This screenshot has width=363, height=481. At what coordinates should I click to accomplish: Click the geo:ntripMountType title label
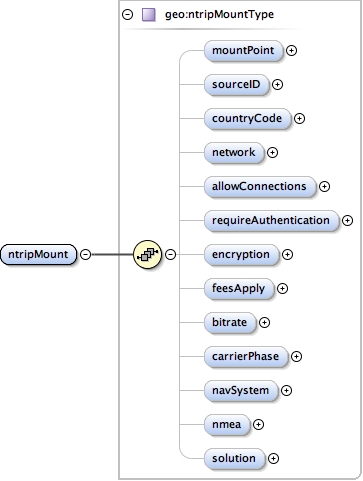pos(220,15)
